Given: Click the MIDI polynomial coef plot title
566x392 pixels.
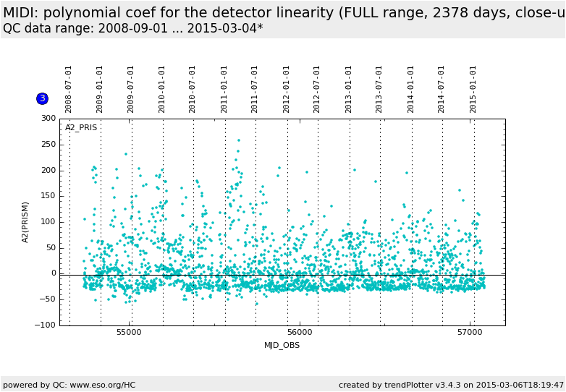Looking at the screenshot, I should [x=282, y=13].
